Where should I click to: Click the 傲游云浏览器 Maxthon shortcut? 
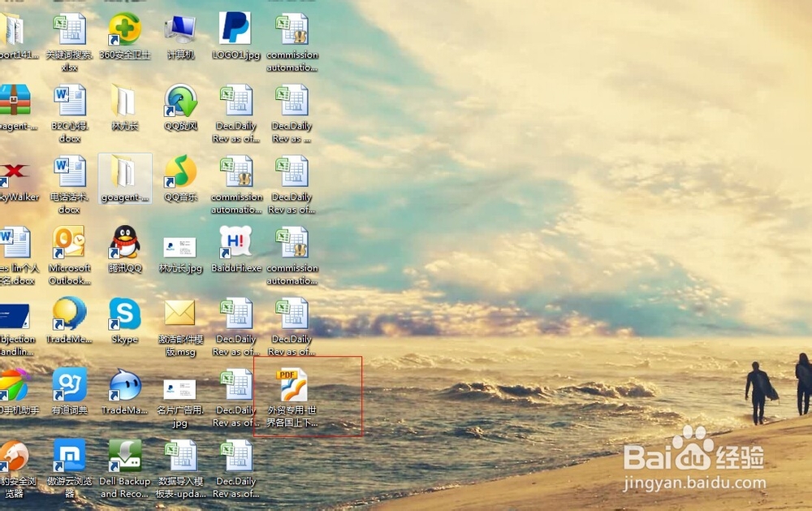69,456
